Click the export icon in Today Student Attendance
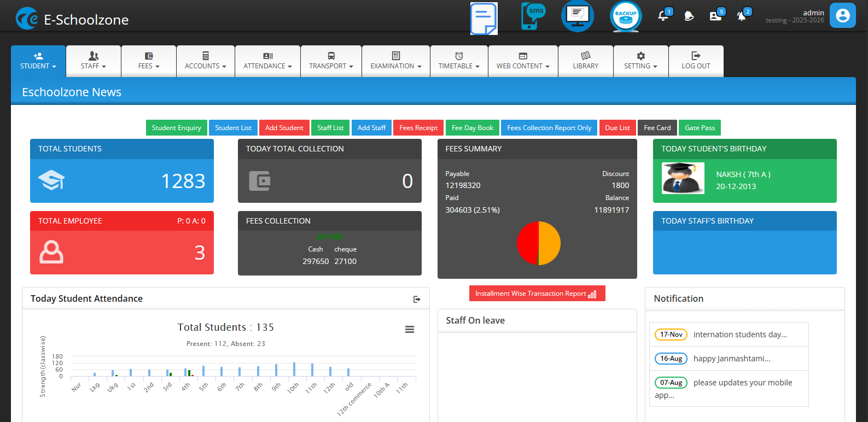Image resolution: width=868 pixels, height=422 pixels. (x=417, y=299)
